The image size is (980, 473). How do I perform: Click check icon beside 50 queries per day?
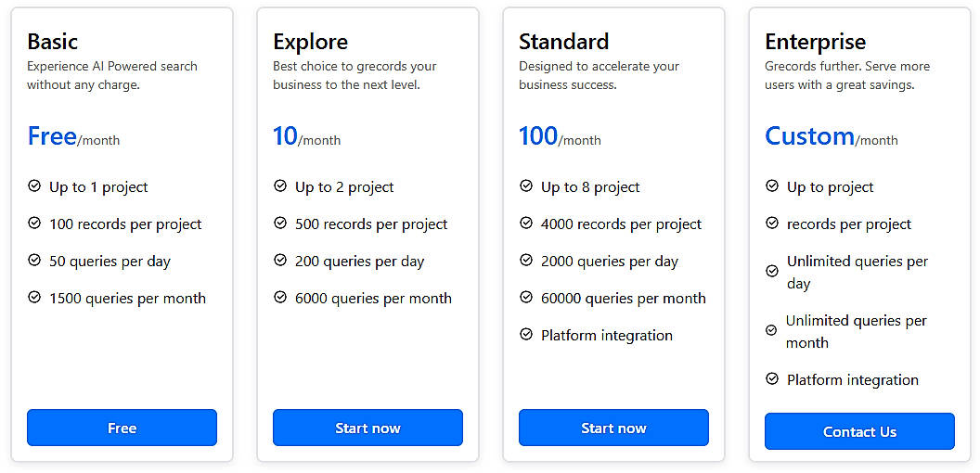click(34, 261)
